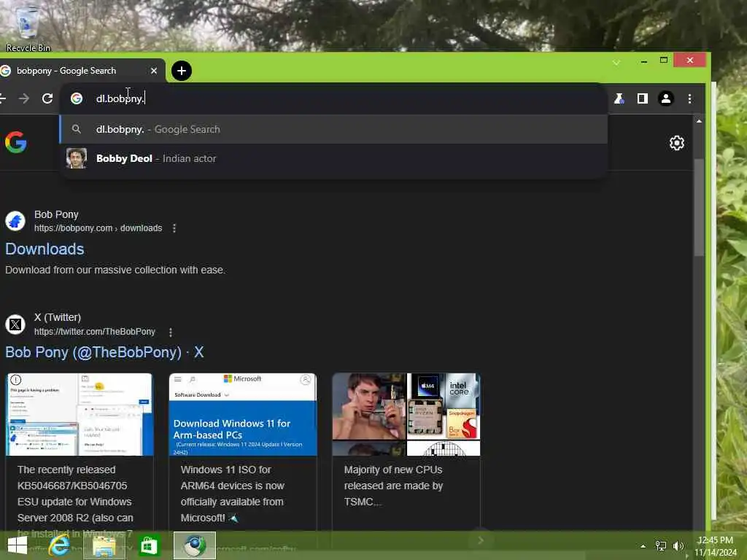Open the KB5046687 ESU update tweet thumbnail
Screen dimensions: 747x560
pyautogui.click(x=80, y=414)
